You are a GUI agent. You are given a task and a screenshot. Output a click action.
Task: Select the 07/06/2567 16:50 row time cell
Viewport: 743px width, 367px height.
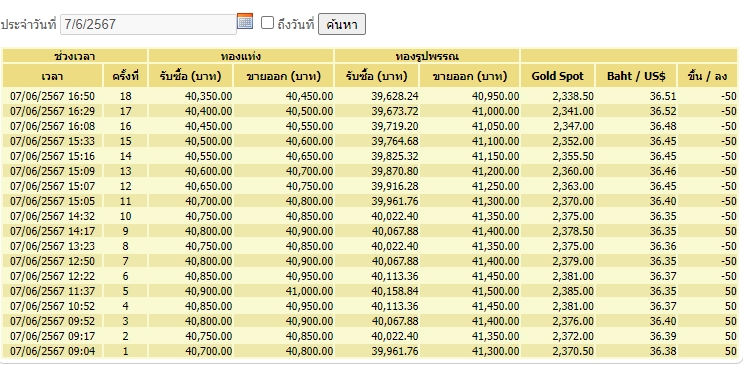click(53, 97)
